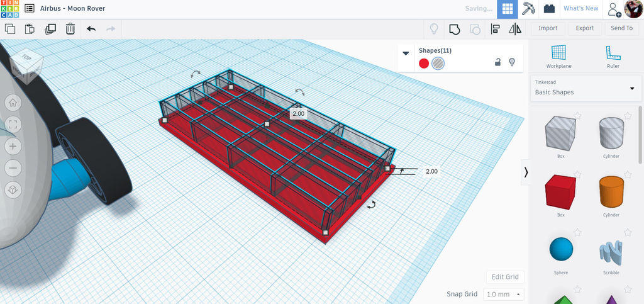The width and height of the screenshot is (644, 304).
Task: Click the view cube TOP face
Action: 26,58
